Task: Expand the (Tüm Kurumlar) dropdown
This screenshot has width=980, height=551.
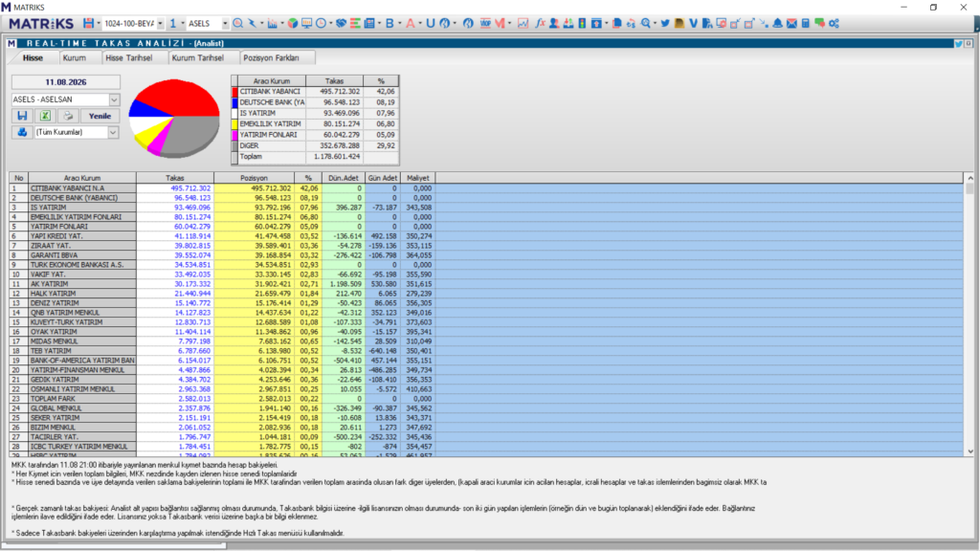Action: (x=113, y=132)
